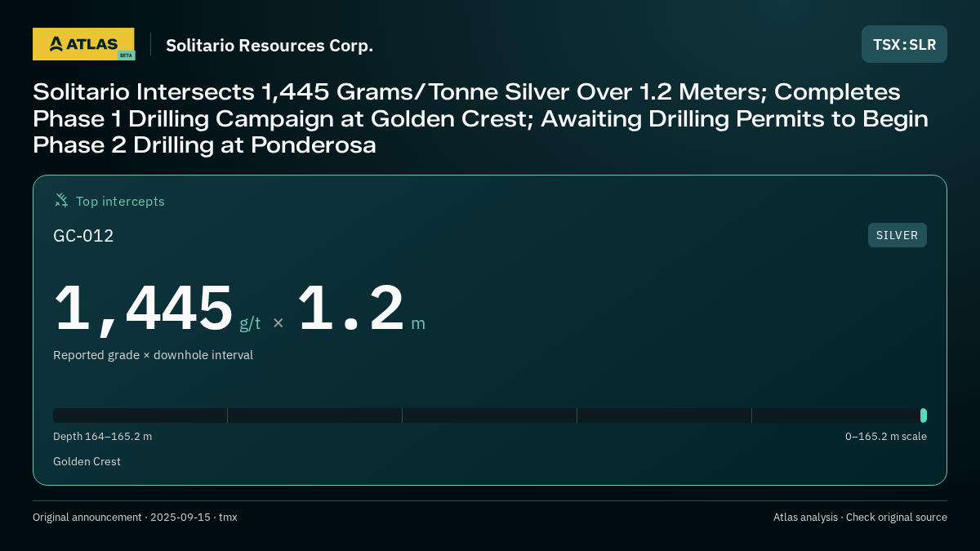Screen dimensions: 980x551
Task: Click 'Atlas analysis · Check original source' note
Action: pos(860,518)
